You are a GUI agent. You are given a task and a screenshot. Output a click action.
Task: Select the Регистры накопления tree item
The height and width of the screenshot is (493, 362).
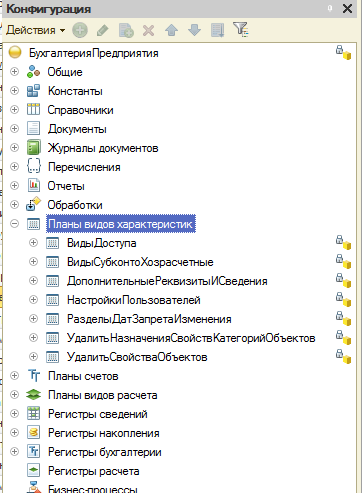(x=104, y=433)
